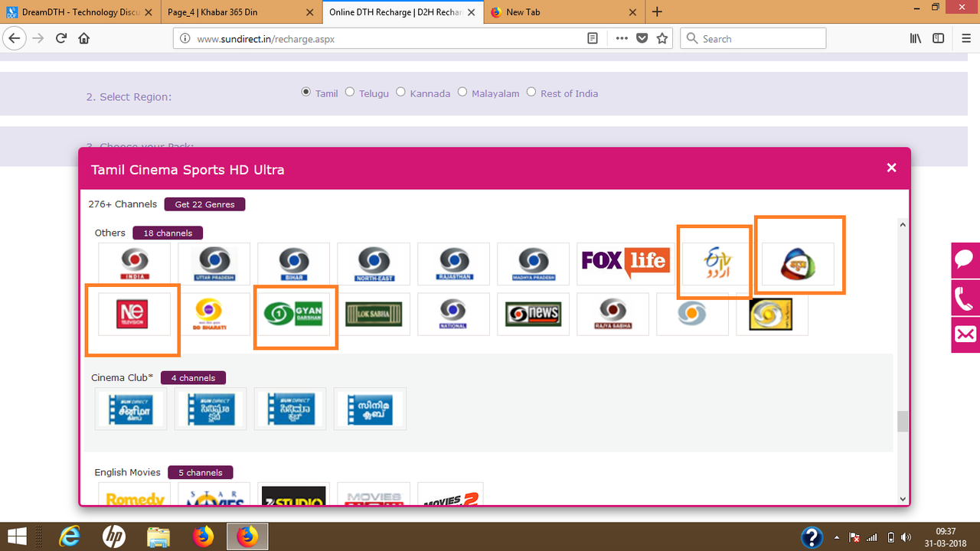980x551 pixels.
Task: Select the FOX Life channel logo
Action: click(624, 264)
